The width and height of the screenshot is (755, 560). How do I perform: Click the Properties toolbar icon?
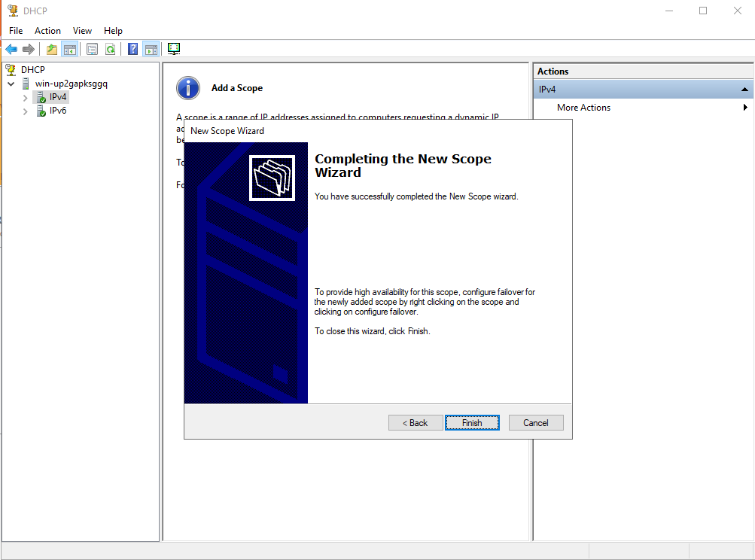click(92, 49)
